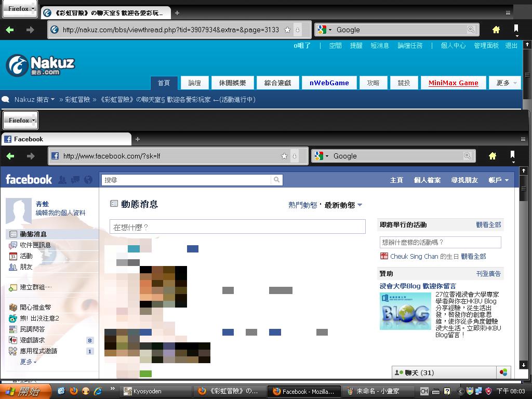Select nWebGame tab on Nakuz
532x399 pixels.
pyautogui.click(x=329, y=83)
